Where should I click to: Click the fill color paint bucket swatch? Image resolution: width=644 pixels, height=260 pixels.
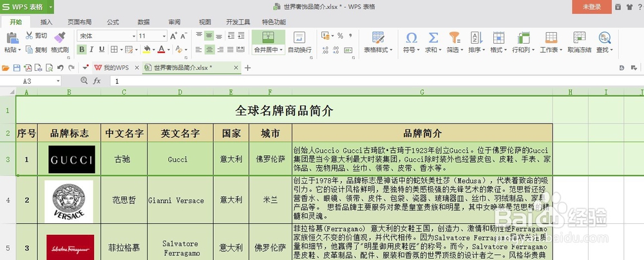[147, 50]
